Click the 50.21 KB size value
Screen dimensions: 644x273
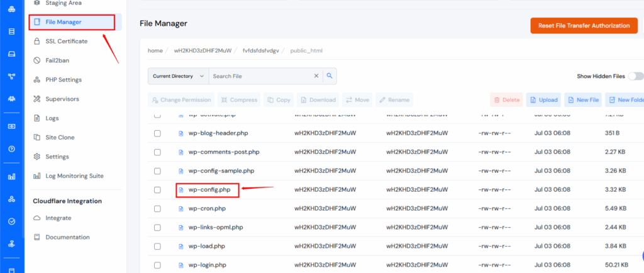[x=617, y=265]
